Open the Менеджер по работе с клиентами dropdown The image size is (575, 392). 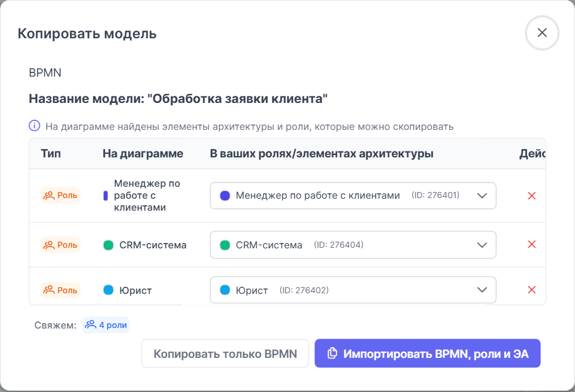coord(353,196)
